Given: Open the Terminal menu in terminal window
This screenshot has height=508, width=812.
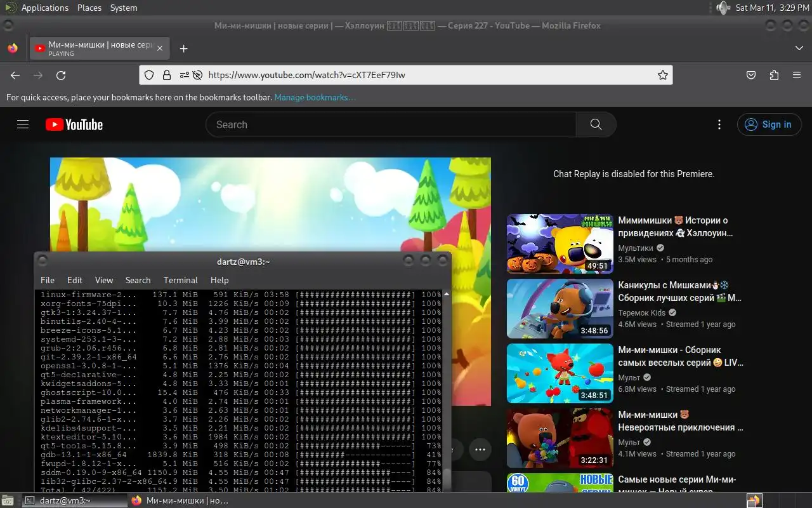Looking at the screenshot, I should pos(181,280).
